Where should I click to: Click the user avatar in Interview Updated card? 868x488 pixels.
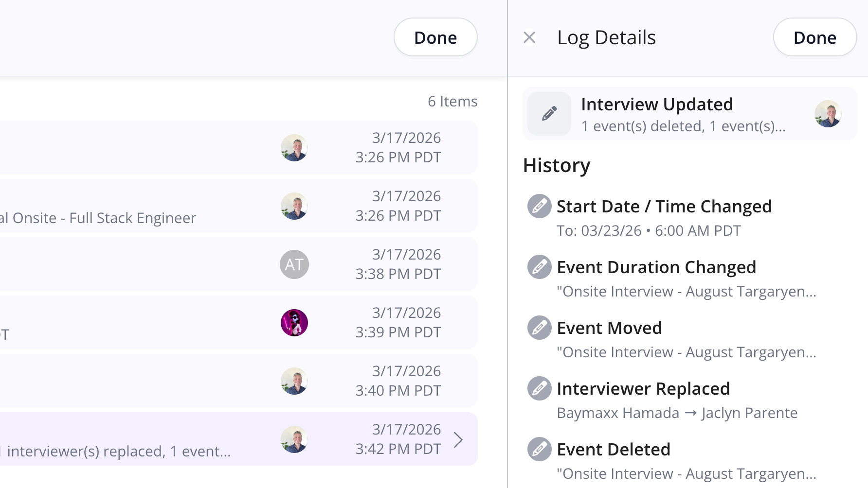tap(828, 114)
